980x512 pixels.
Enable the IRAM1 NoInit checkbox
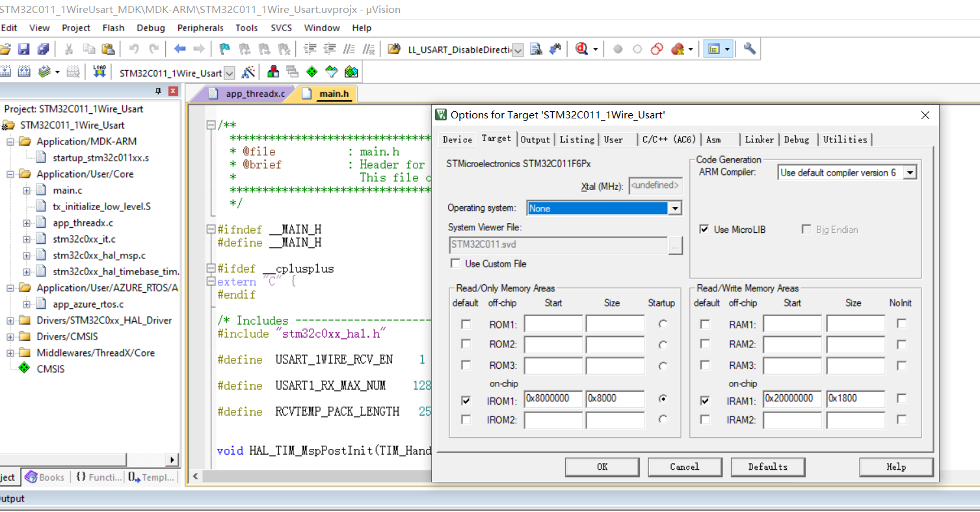click(x=901, y=398)
